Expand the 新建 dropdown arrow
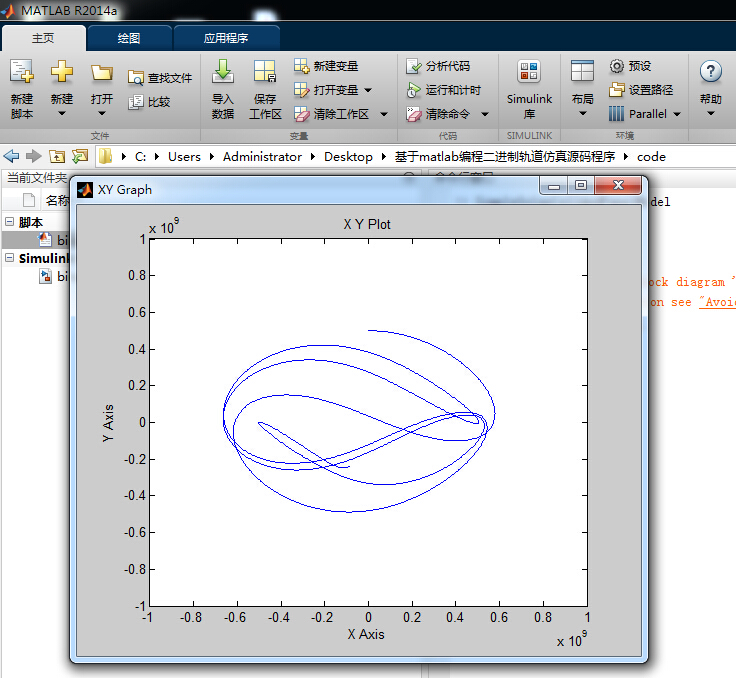This screenshot has height=678, width=736. click(61, 113)
